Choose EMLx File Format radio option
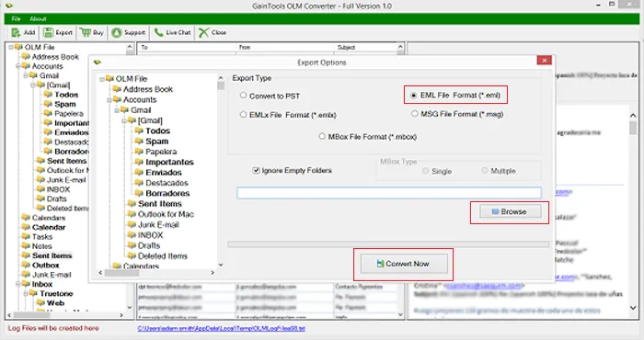This screenshot has width=644, height=340. (243, 115)
